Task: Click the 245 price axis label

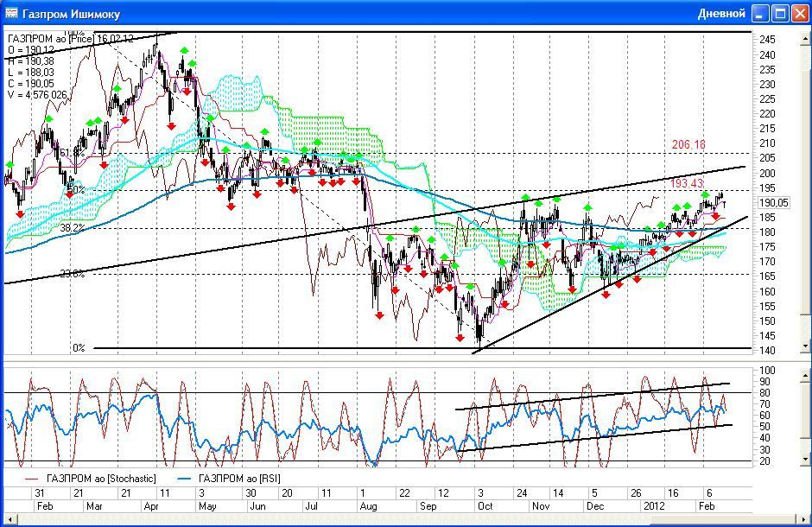Action: click(x=767, y=40)
